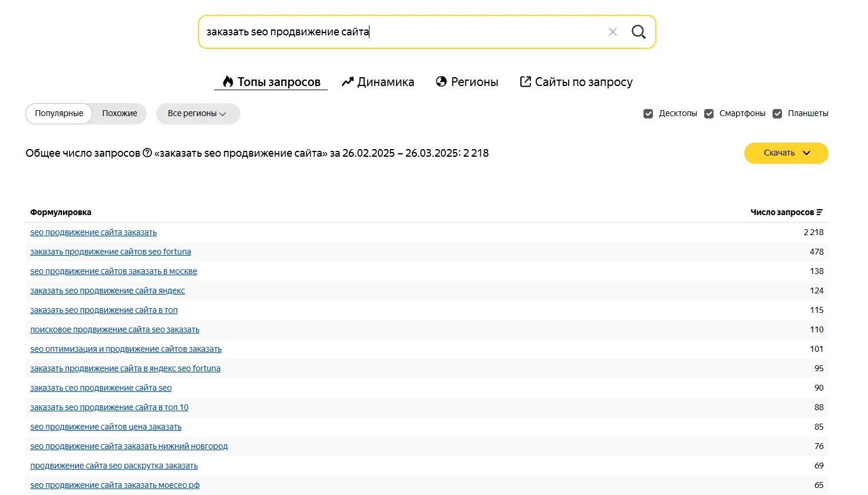The image size is (868, 495).
Task: Uncheck the Десктопы checkbox
Action: tap(648, 114)
